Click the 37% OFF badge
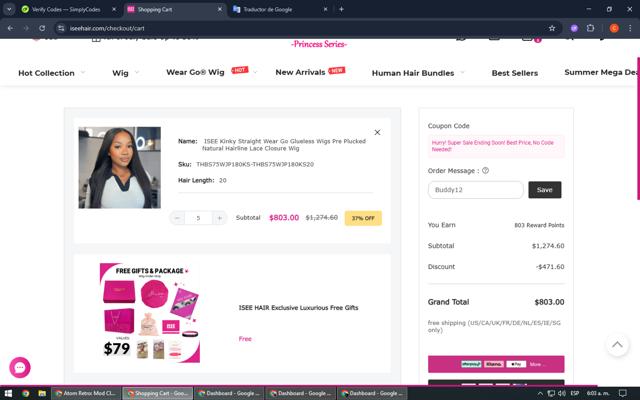Viewport: 640px width, 400px height. 363,218
